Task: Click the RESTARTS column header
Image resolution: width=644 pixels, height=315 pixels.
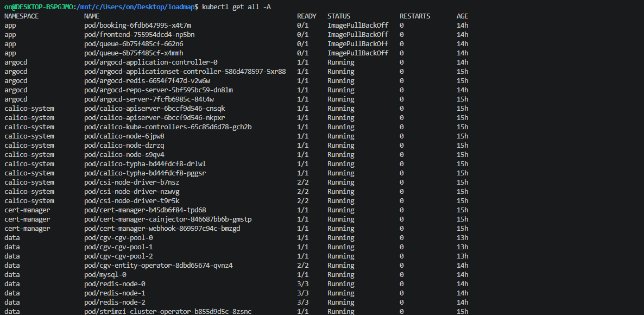Action: coord(415,16)
